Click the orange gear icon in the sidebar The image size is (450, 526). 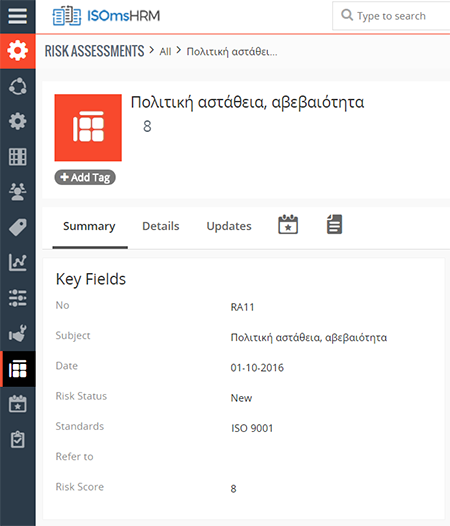click(17, 51)
